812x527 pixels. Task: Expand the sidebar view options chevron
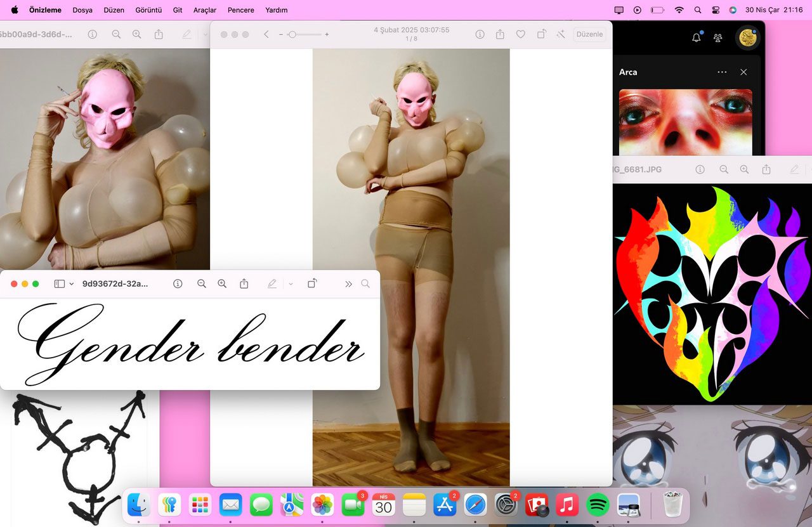point(71,284)
